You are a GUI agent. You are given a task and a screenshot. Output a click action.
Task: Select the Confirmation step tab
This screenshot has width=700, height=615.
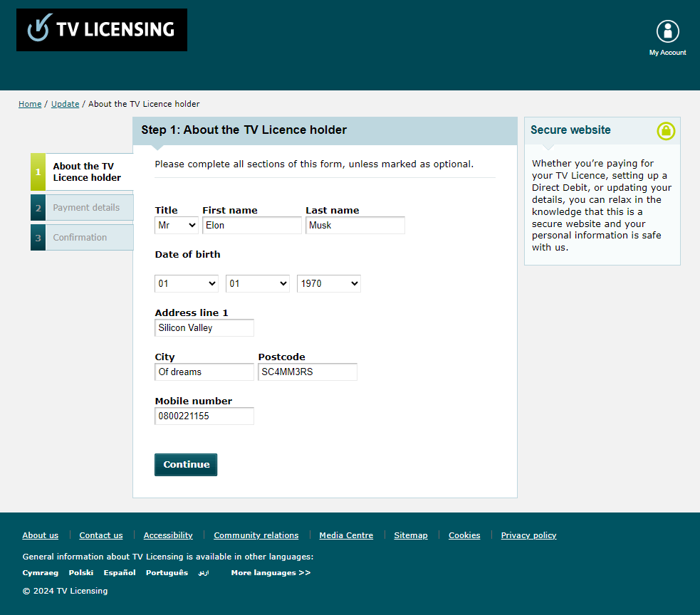click(x=80, y=238)
